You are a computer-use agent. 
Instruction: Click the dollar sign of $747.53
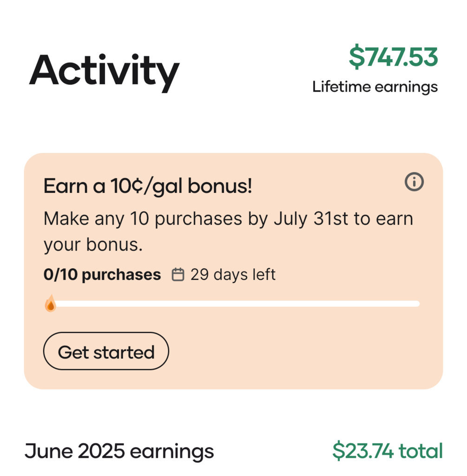tap(356, 57)
